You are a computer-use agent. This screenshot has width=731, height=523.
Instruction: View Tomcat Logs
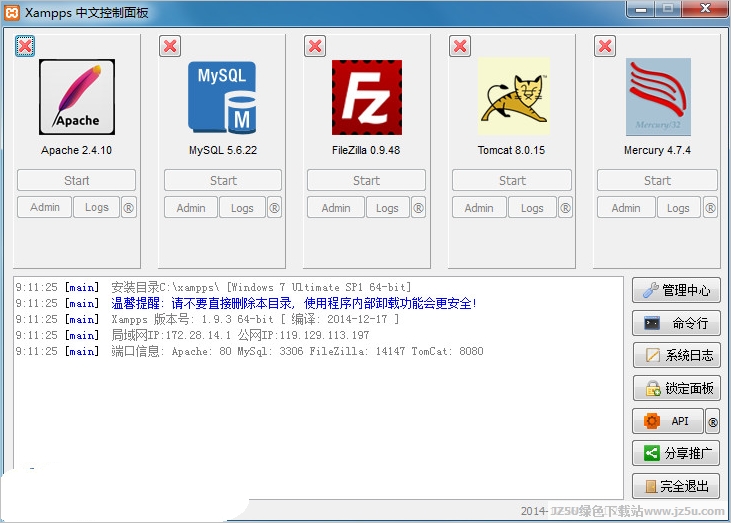coord(532,208)
